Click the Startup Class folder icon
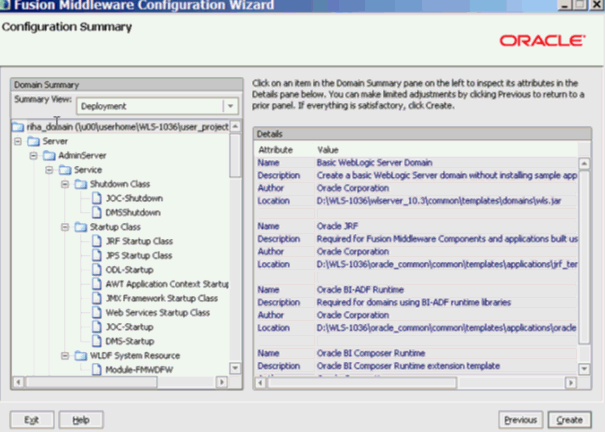Screen dimensions: 605x432 (81, 227)
